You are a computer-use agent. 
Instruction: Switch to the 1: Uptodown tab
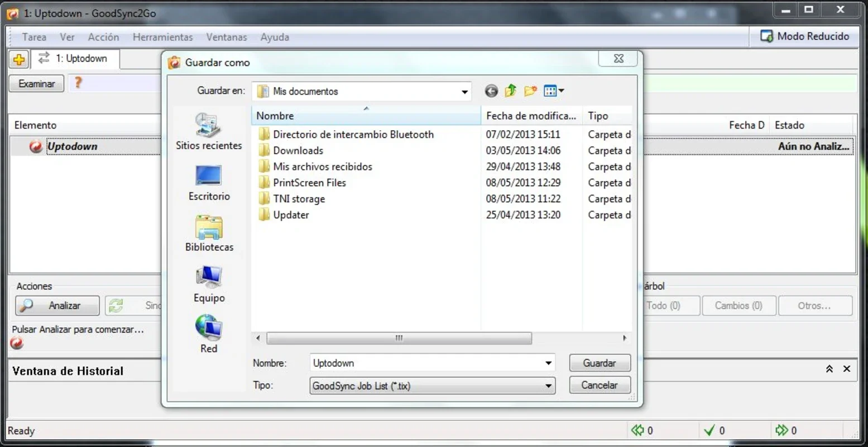coord(75,59)
